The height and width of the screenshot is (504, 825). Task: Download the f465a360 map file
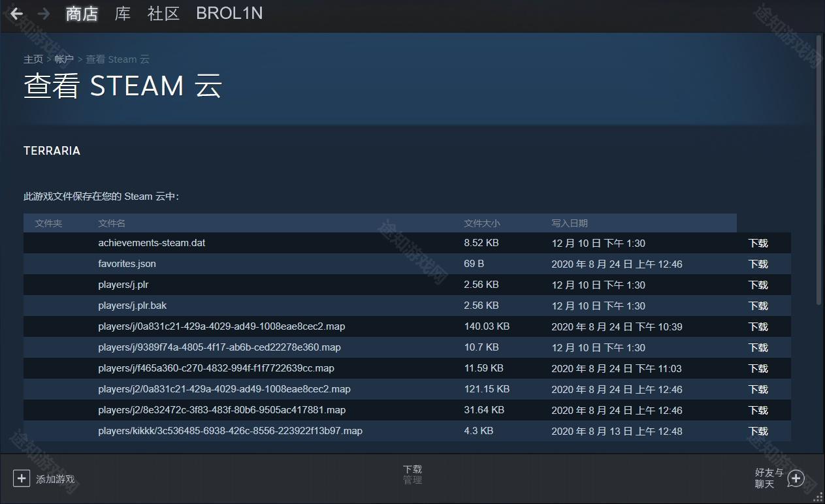click(x=758, y=368)
